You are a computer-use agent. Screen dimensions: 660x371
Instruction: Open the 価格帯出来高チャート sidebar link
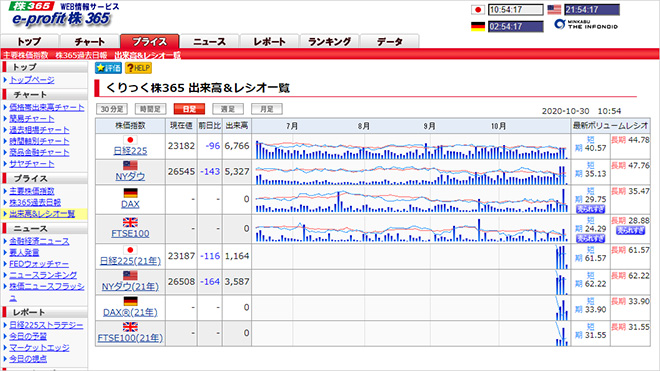pos(47,107)
